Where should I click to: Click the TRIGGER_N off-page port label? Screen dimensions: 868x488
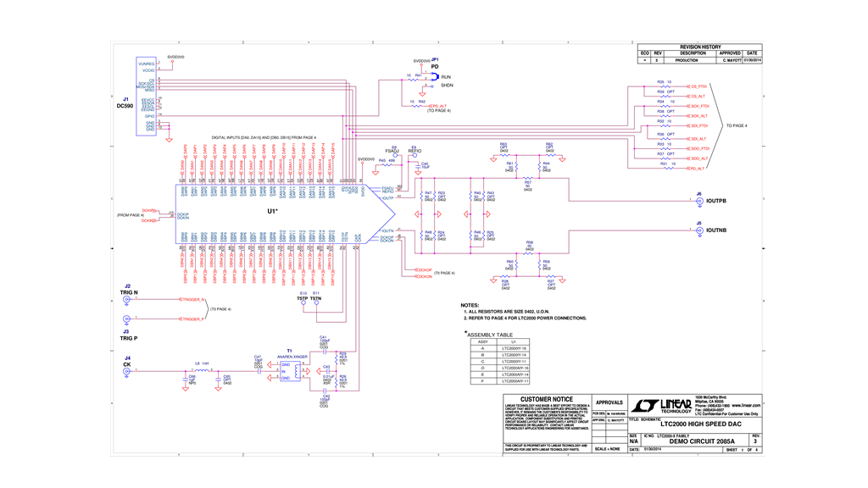click(x=193, y=300)
